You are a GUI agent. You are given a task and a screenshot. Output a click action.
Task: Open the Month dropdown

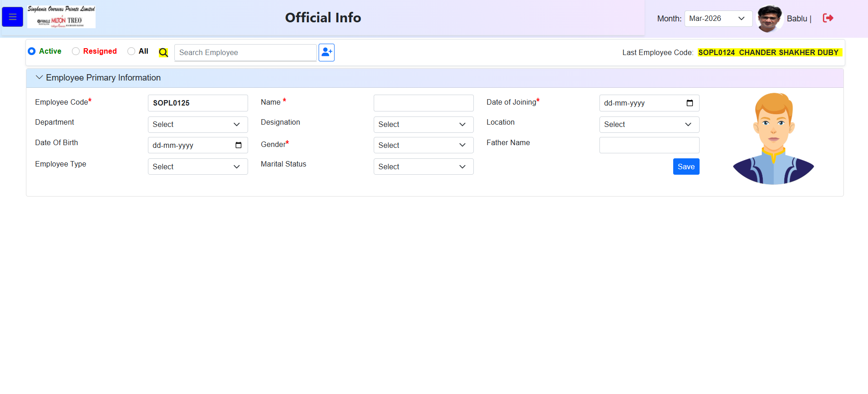click(x=718, y=19)
